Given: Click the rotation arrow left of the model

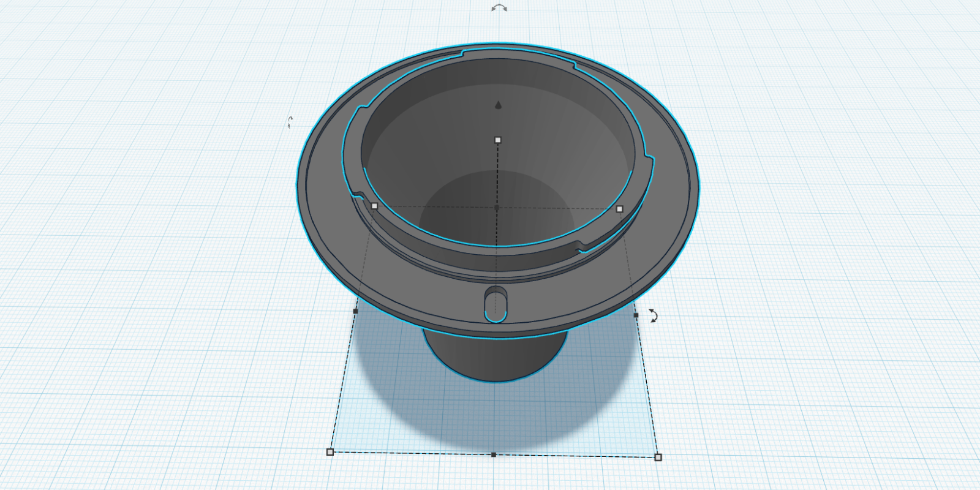Looking at the screenshot, I should 290,123.
